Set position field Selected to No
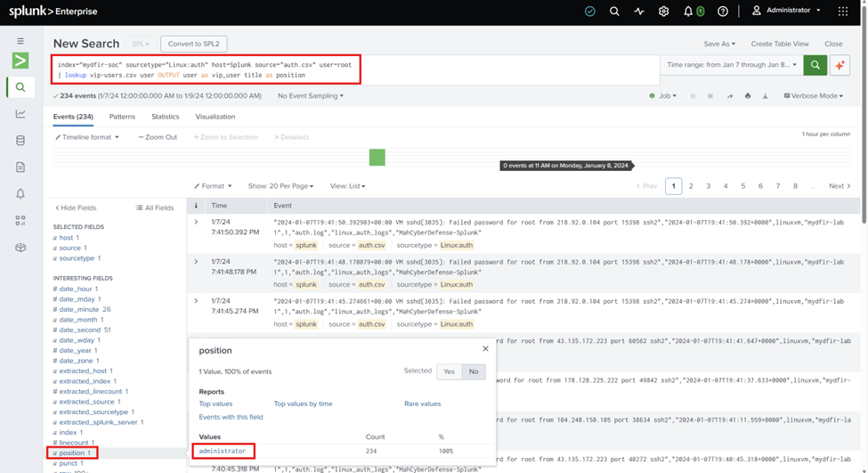The height and width of the screenshot is (473, 868). click(x=474, y=371)
